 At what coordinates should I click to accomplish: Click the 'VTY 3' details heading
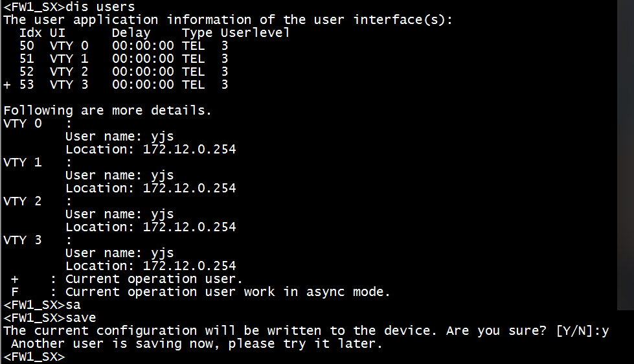click(x=23, y=240)
